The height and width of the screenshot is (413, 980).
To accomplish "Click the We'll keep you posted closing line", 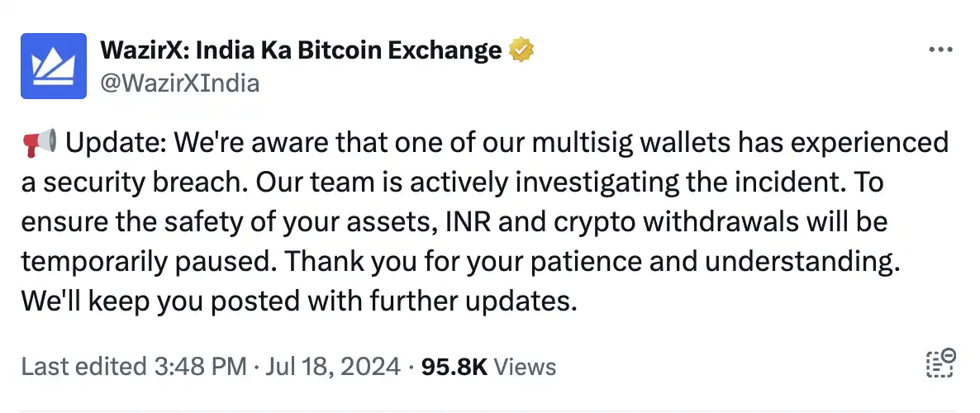I will coord(297,302).
